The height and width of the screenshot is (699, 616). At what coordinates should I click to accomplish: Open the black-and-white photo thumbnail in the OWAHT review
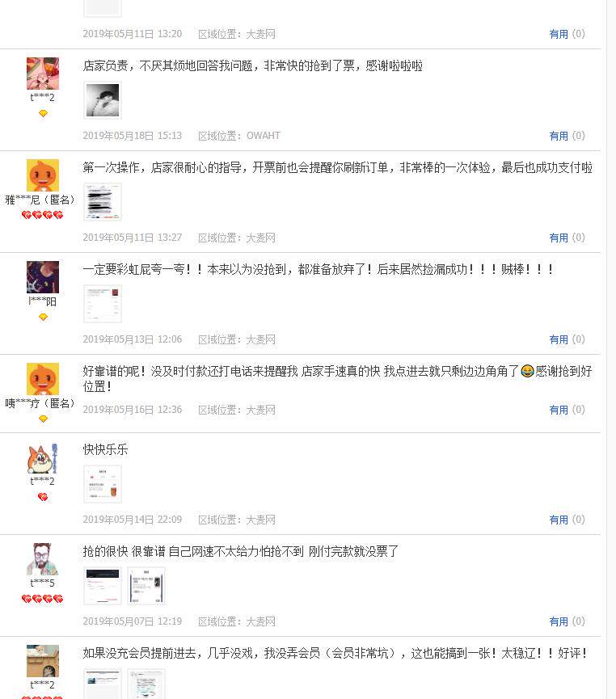pos(103,100)
